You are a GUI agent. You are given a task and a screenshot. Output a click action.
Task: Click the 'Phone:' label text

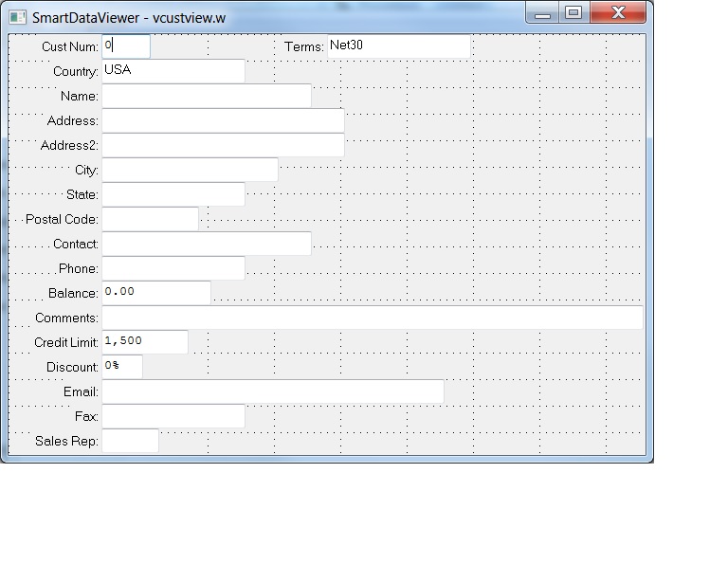tap(79, 268)
